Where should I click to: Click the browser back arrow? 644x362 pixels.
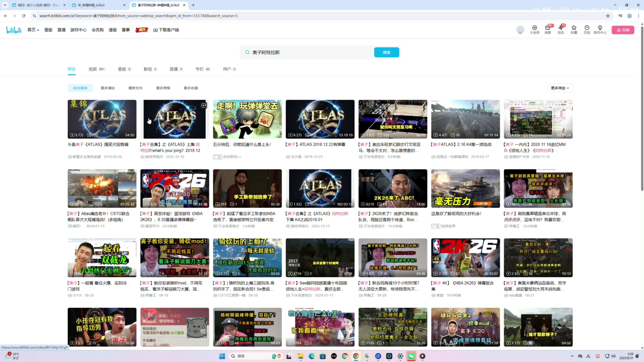(x=6, y=16)
